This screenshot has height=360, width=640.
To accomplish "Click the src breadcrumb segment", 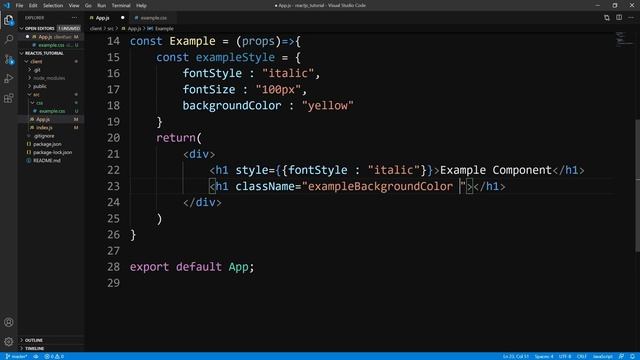I will tap(110, 29).
